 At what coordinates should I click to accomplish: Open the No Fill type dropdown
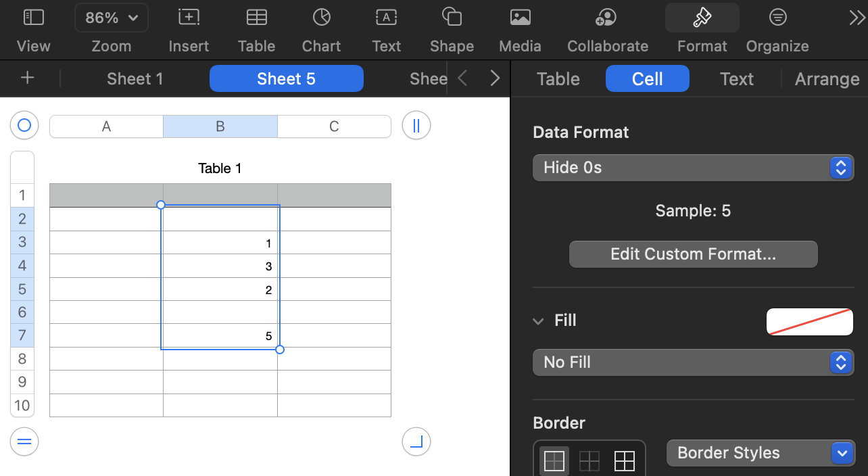point(693,362)
